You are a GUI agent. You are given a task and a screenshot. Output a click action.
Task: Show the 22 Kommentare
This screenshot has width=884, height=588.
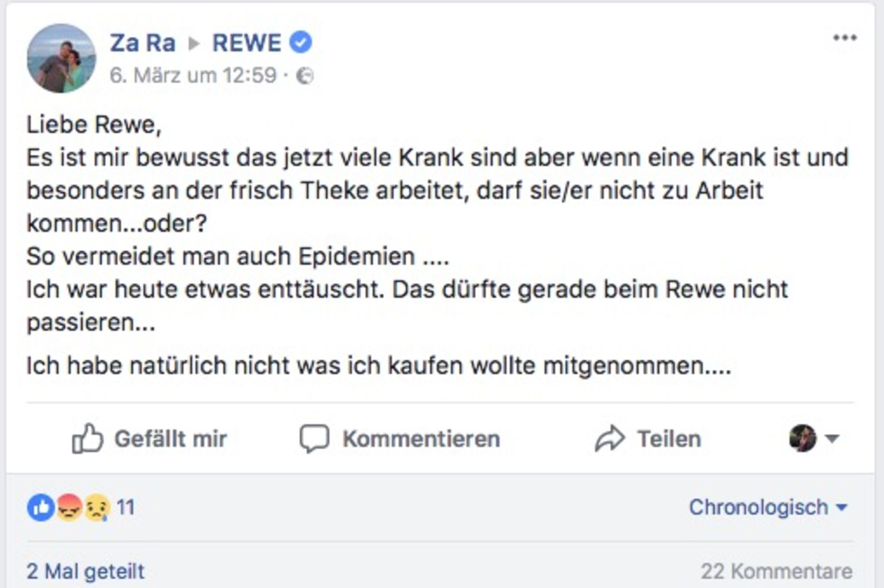click(777, 572)
